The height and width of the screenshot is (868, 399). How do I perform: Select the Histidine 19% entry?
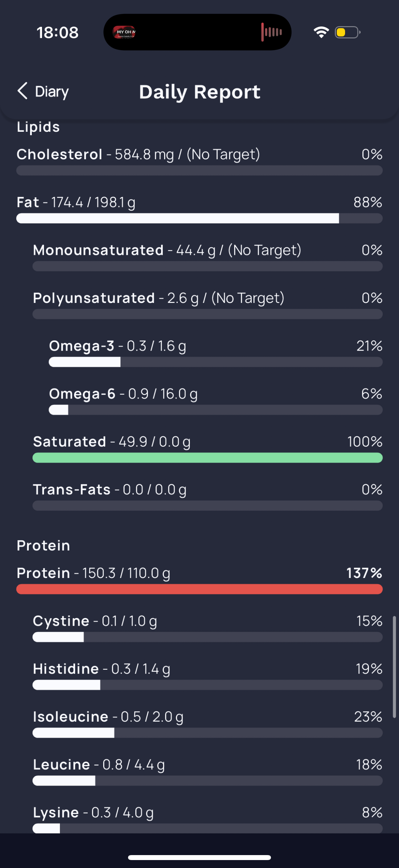(207, 675)
